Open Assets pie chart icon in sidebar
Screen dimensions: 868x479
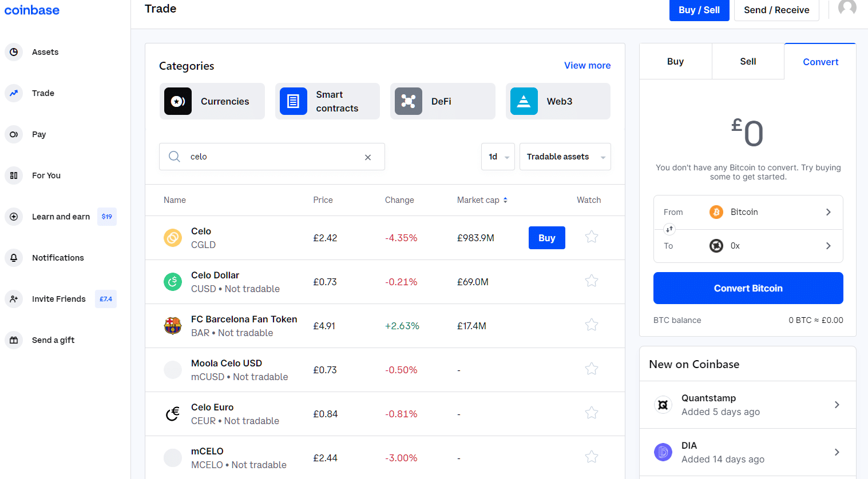pos(14,52)
